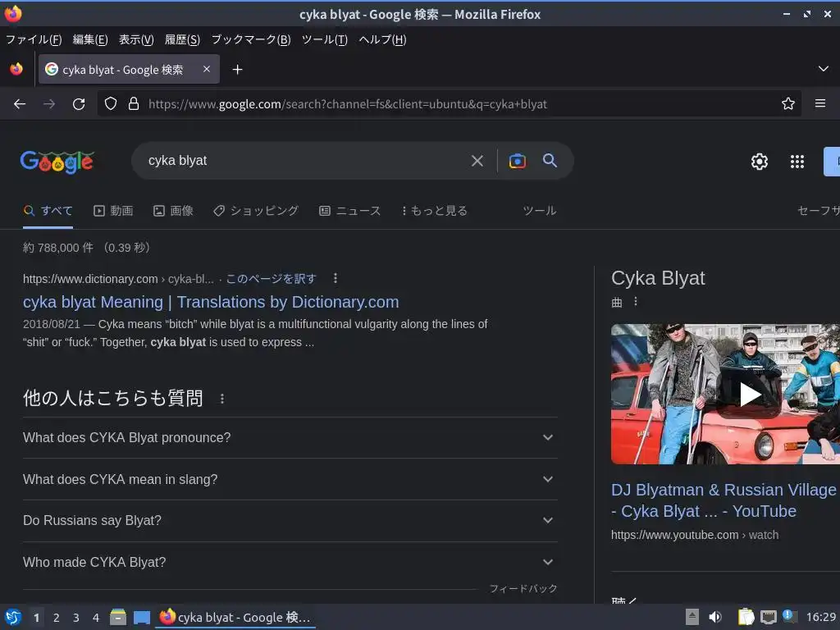Open もっと見る more search filters
Screen dimensions: 840x630
click(435, 211)
